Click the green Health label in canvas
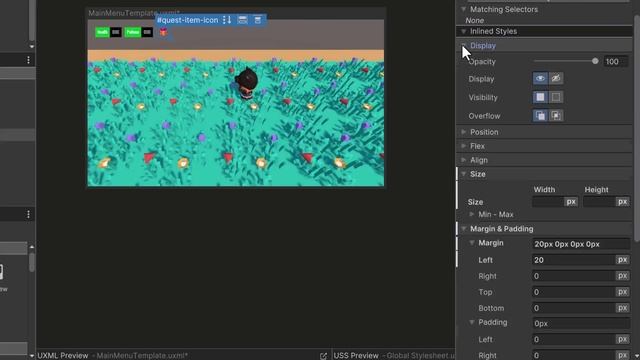The width and height of the screenshot is (640, 360). coord(102,32)
